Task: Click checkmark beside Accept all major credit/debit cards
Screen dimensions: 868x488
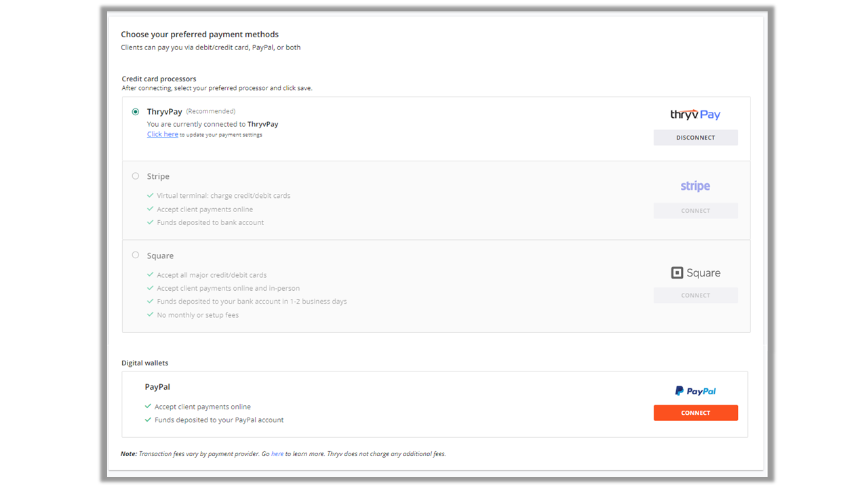Action: [151, 275]
